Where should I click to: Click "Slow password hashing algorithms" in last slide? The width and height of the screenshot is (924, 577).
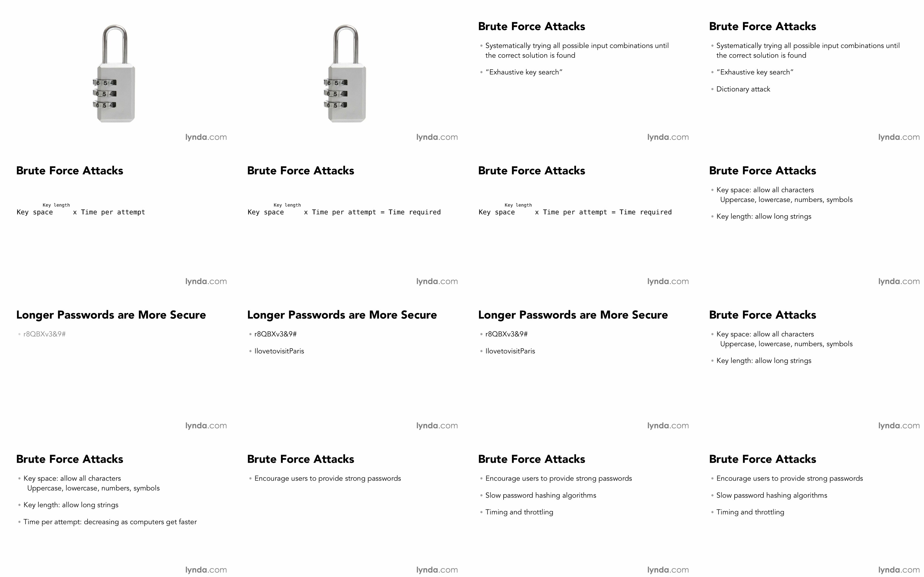coord(772,495)
